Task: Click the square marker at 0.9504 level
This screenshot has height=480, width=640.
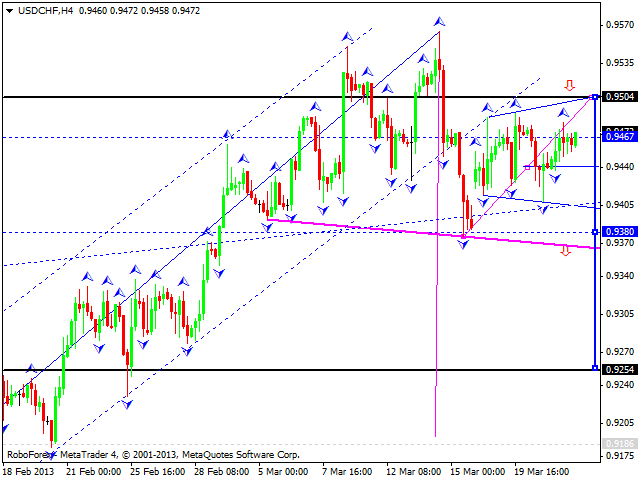Action: [x=596, y=97]
